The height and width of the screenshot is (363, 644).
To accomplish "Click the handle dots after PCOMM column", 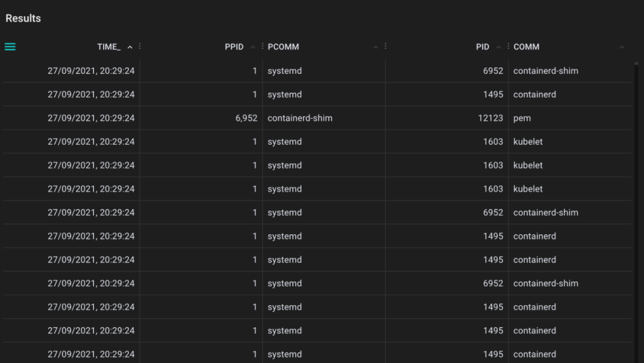I will coord(385,46).
